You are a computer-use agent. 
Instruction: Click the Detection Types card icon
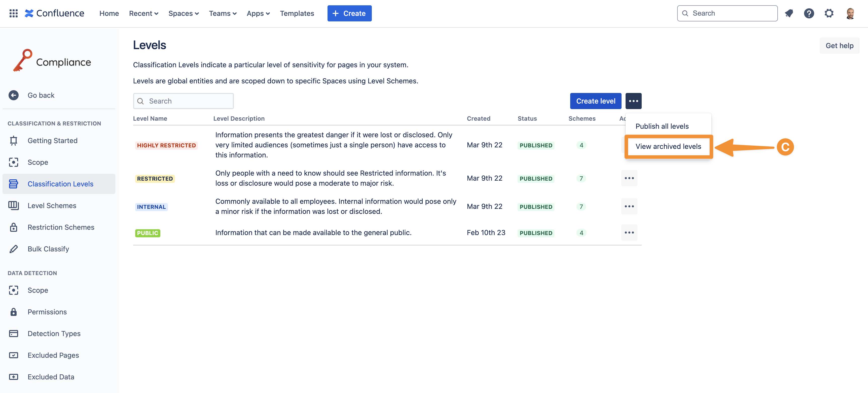point(14,334)
